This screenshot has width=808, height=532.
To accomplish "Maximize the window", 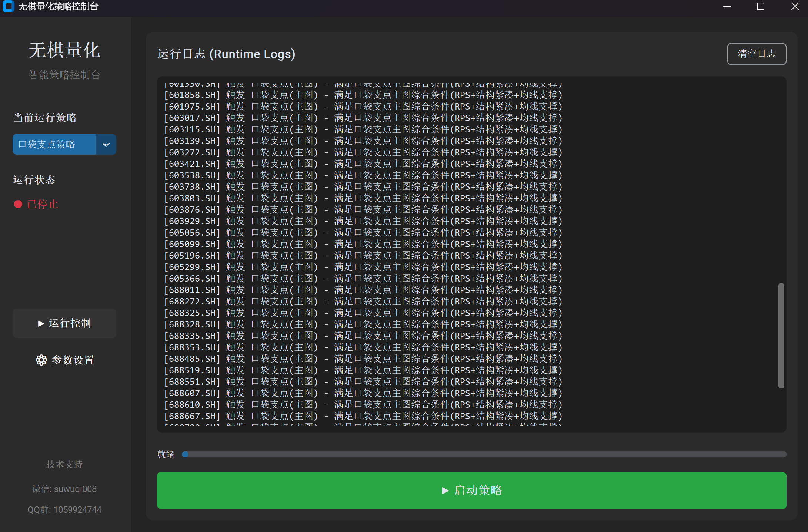I will click(x=761, y=7).
